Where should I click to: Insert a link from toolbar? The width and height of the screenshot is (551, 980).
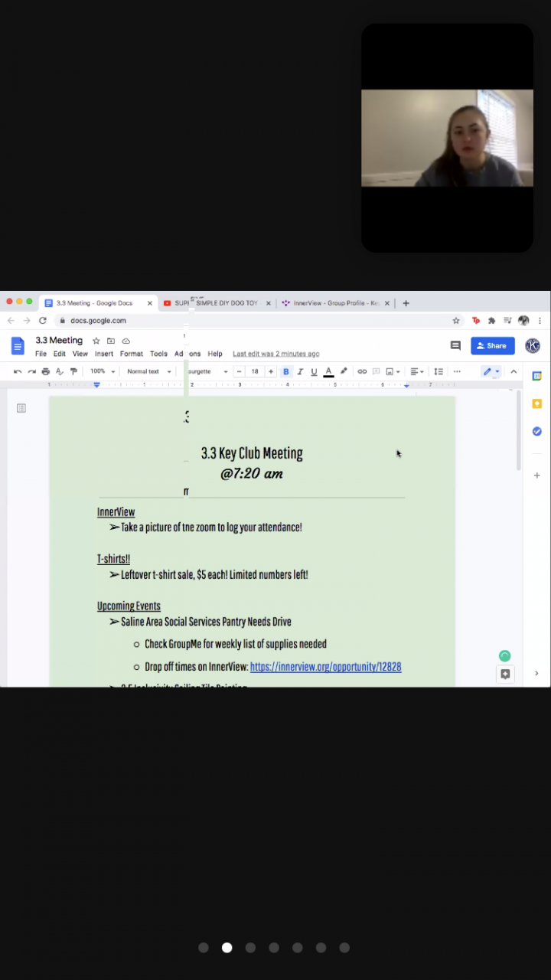tap(362, 371)
